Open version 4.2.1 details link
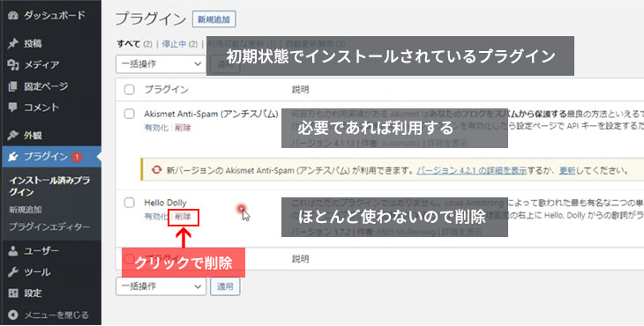Viewport: 644px width, 326px height. click(471, 170)
